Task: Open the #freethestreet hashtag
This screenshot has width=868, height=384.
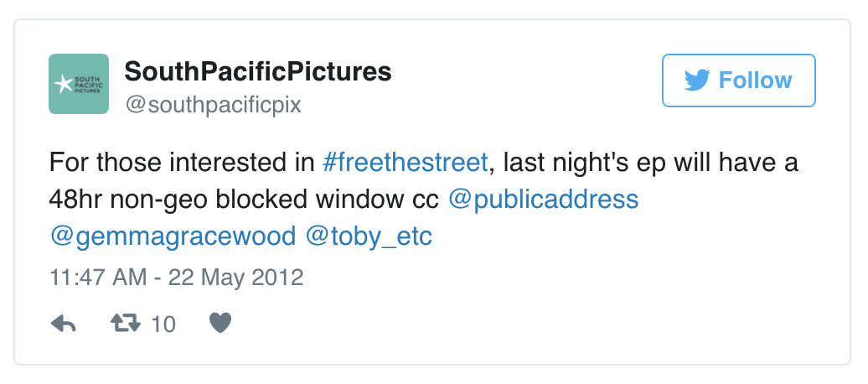Action: coord(405,162)
